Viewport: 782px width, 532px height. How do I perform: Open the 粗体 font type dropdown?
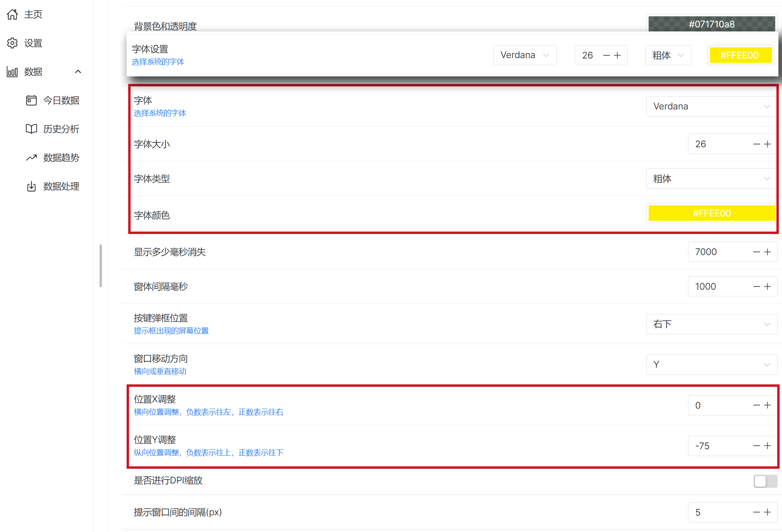pos(711,179)
